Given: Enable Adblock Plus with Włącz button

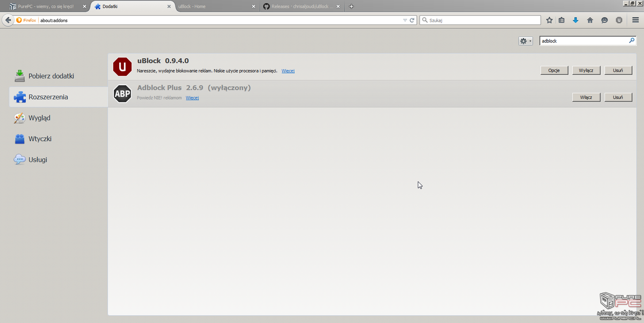Looking at the screenshot, I should point(586,97).
